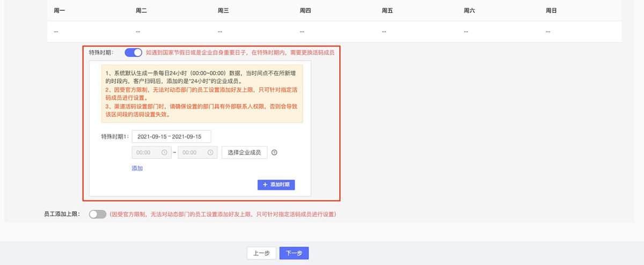Click the 特殊时期1 label
644x265 pixels.
pyautogui.click(x=115, y=136)
